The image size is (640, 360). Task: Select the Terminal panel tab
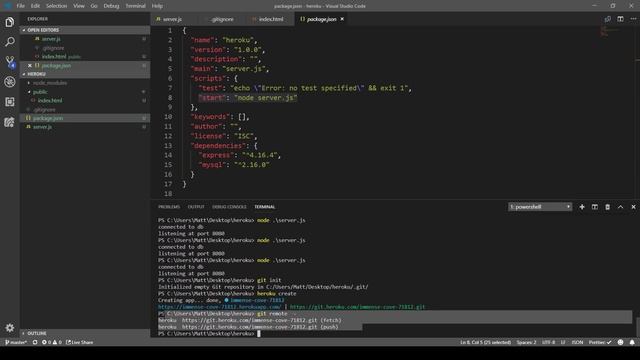264,207
